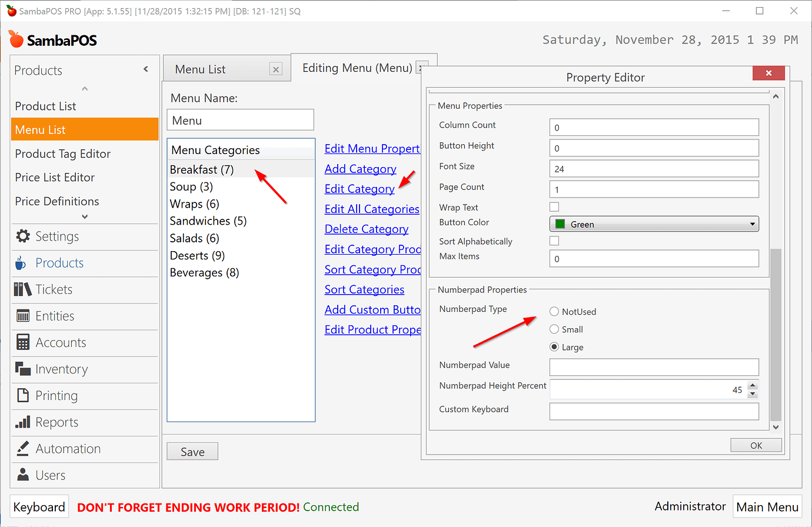This screenshot has width=812, height=527.
Task: Click sidebar list up arrow
Action: (x=85, y=89)
